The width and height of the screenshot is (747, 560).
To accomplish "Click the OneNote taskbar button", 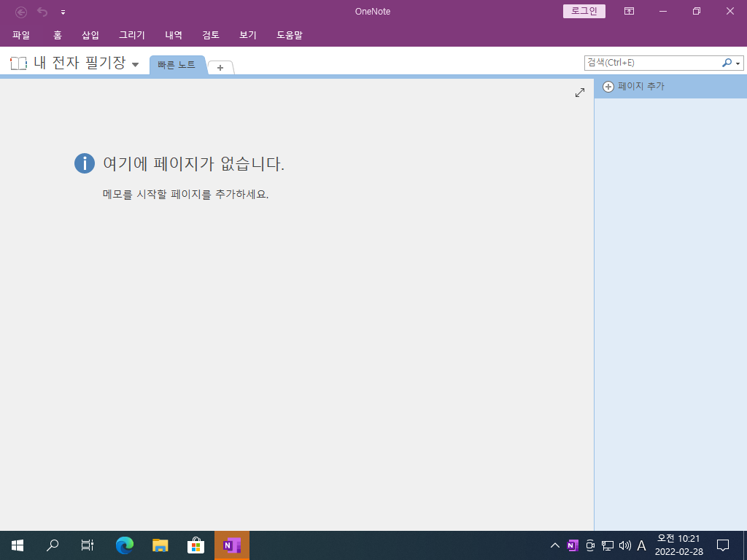I will click(232, 545).
